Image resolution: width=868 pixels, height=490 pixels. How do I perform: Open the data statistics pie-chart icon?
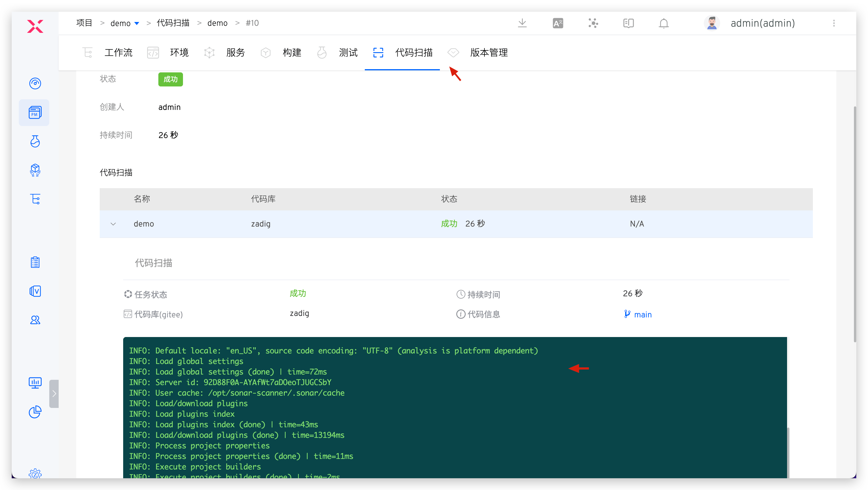click(35, 411)
